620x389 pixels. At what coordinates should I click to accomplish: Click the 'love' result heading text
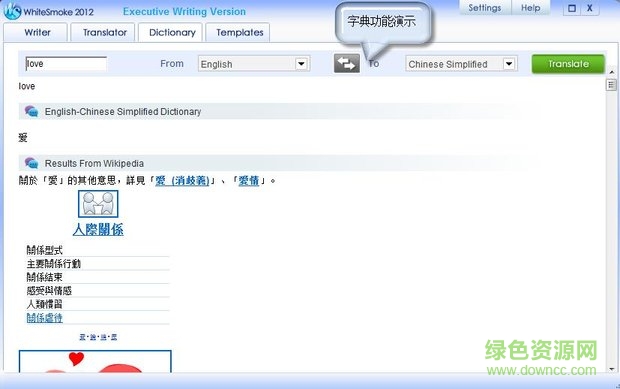click(x=26, y=86)
